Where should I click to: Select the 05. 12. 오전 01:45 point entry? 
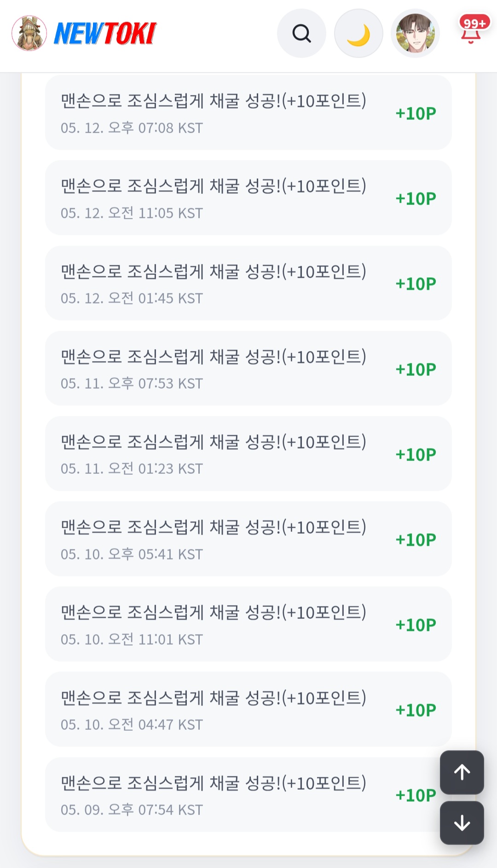pyautogui.click(x=248, y=283)
